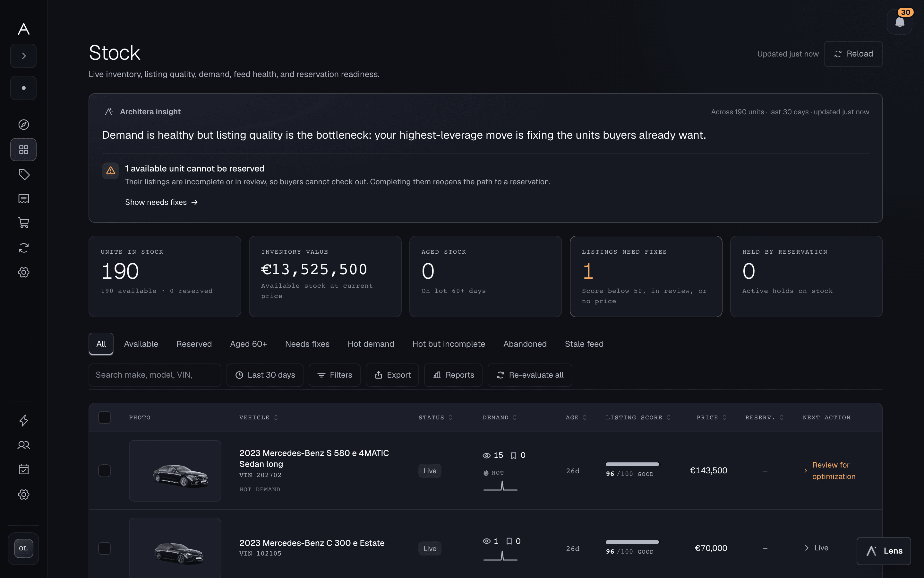924x578 pixels.
Task: Click the dot button in the sidebar
Action: pos(23,88)
